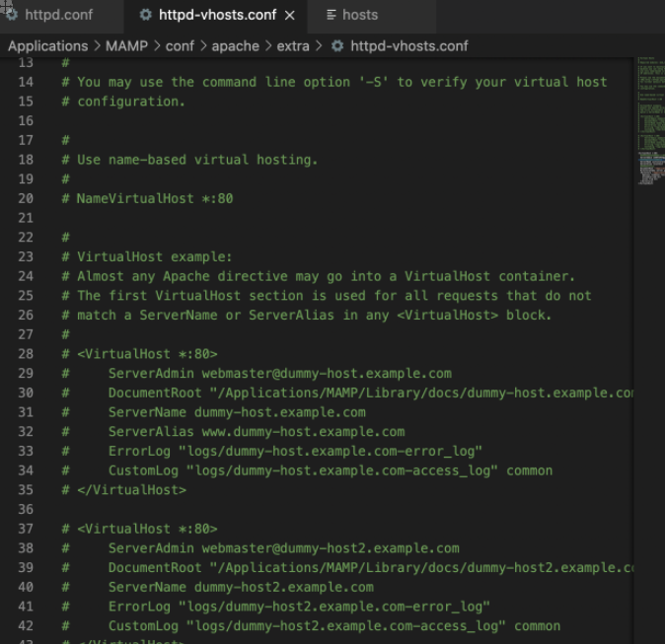
Task: Click line number 37 in gutter
Action: pos(26,529)
